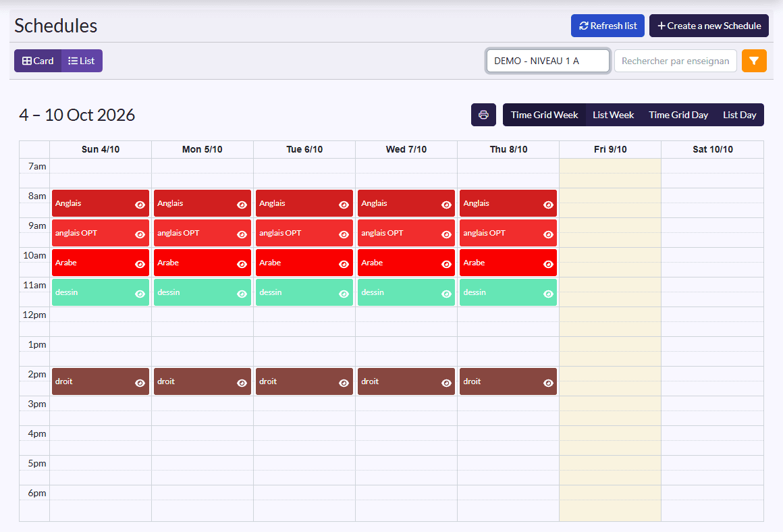This screenshot has height=532, width=783.
Task: Show Sunday dessin details eye icon
Action: tap(140, 294)
